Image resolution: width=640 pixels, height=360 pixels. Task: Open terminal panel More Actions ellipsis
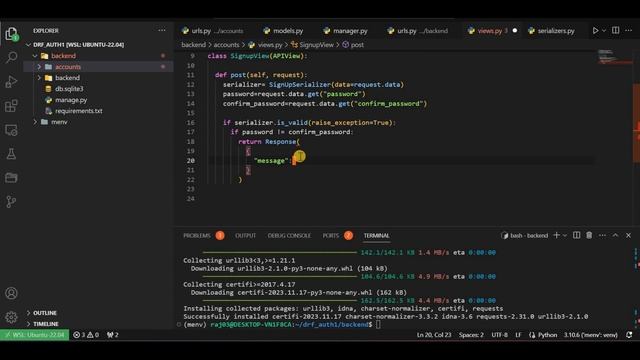click(x=602, y=236)
